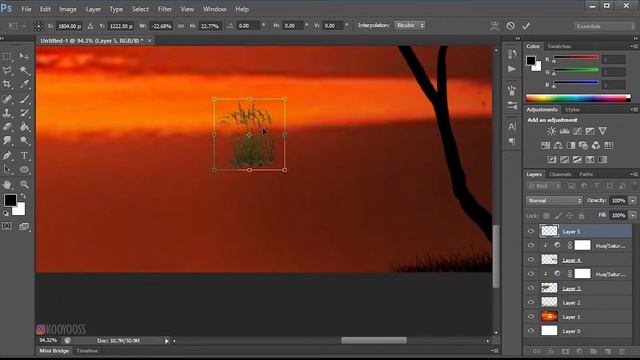This screenshot has width=640, height=360.
Task: Commit the transform with the checkmark
Action: [x=526, y=26]
